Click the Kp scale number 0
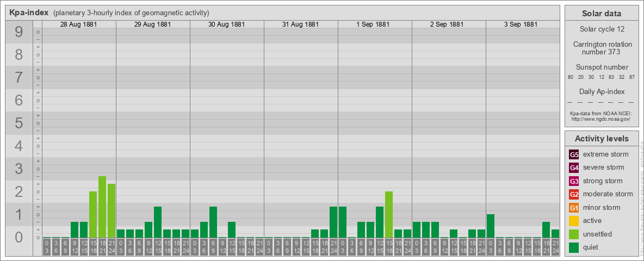The image size is (644, 261). pos(19,237)
